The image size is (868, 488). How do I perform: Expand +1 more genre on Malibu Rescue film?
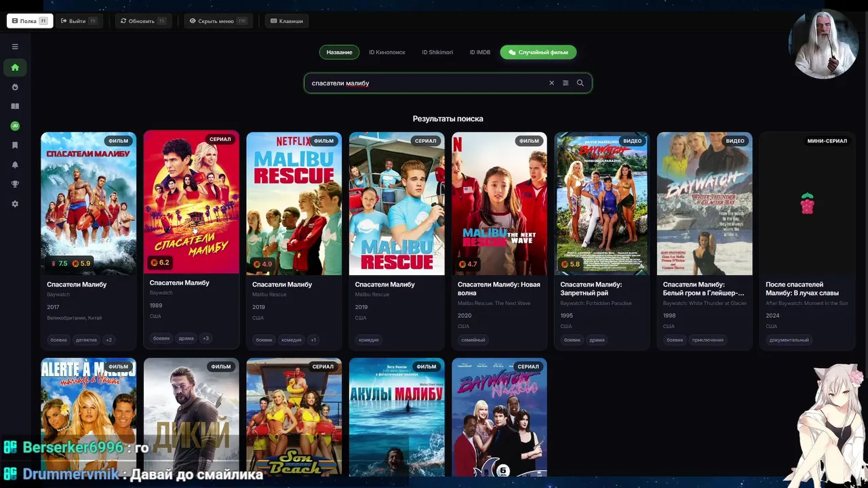313,340
